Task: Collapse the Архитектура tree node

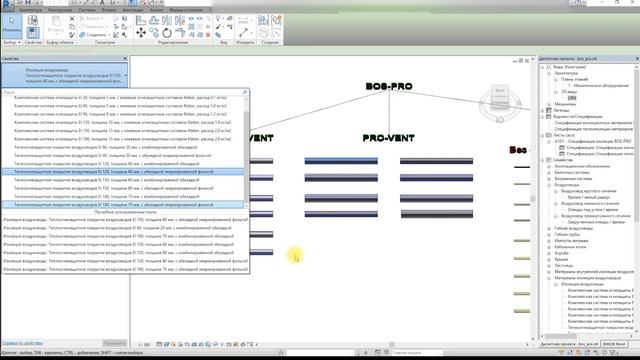Action: 549,73
